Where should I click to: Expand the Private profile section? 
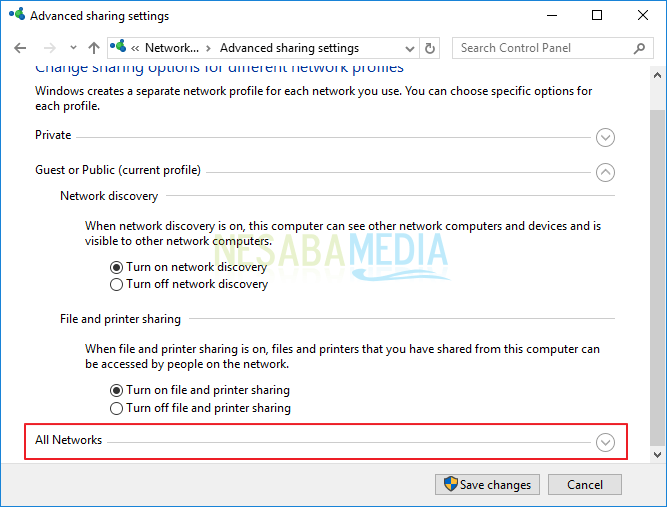[x=605, y=137]
